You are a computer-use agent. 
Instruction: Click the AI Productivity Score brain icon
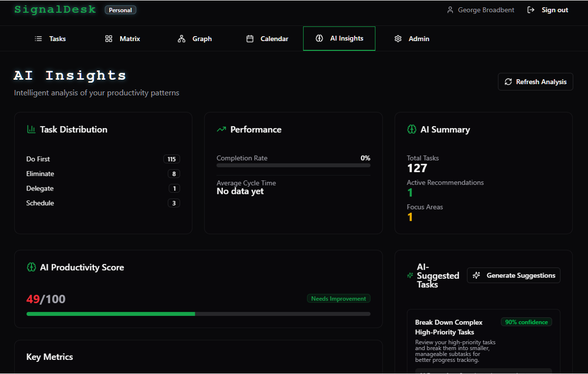click(31, 267)
